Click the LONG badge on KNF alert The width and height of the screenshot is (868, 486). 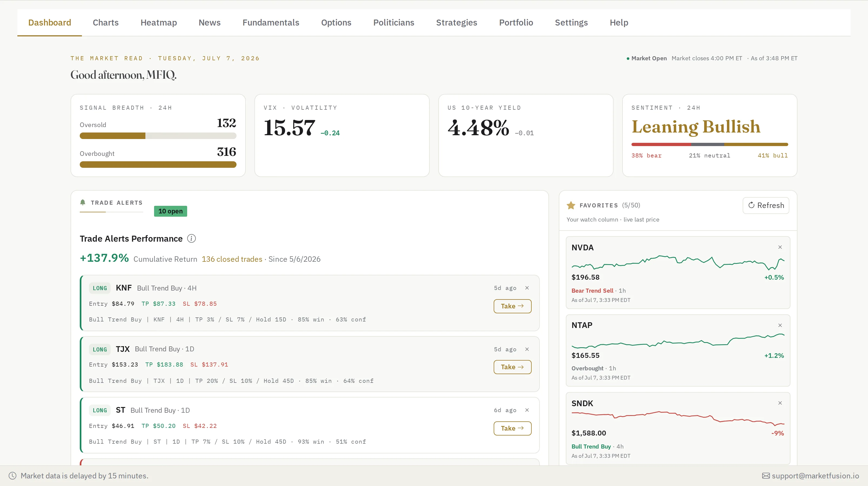coord(100,288)
